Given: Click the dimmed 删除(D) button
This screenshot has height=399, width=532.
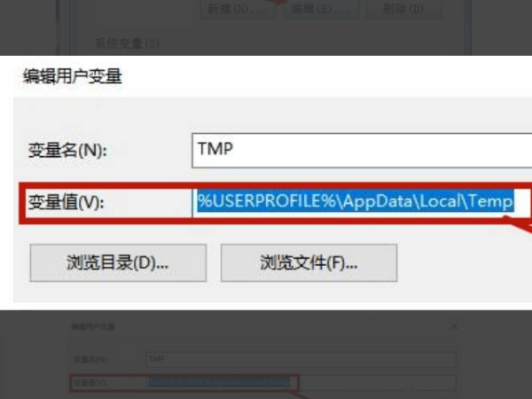Looking at the screenshot, I should click(403, 9).
